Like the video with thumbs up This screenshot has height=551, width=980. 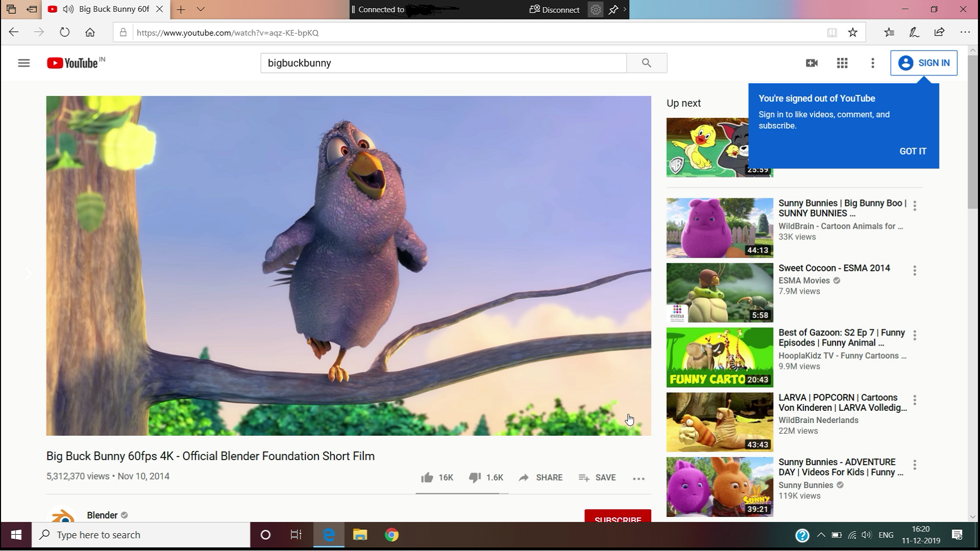coord(427,478)
